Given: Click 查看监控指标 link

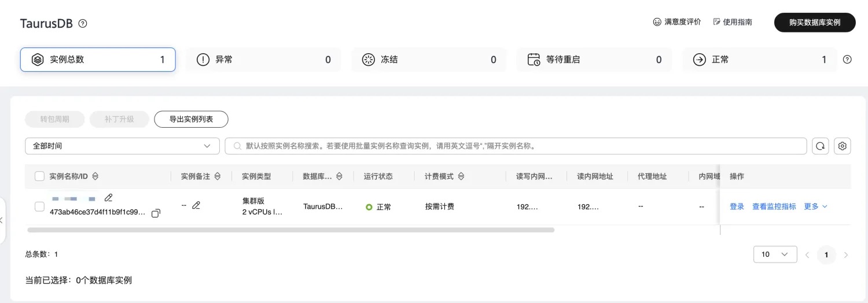Looking at the screenshot, I should 774,206.
